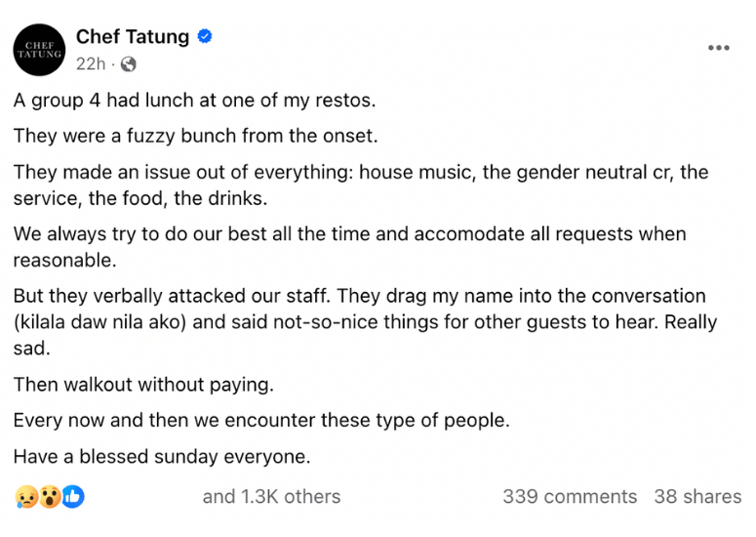Click the Chef Tatung page name
Screen dimensions: 756x537
coord(133,37)
